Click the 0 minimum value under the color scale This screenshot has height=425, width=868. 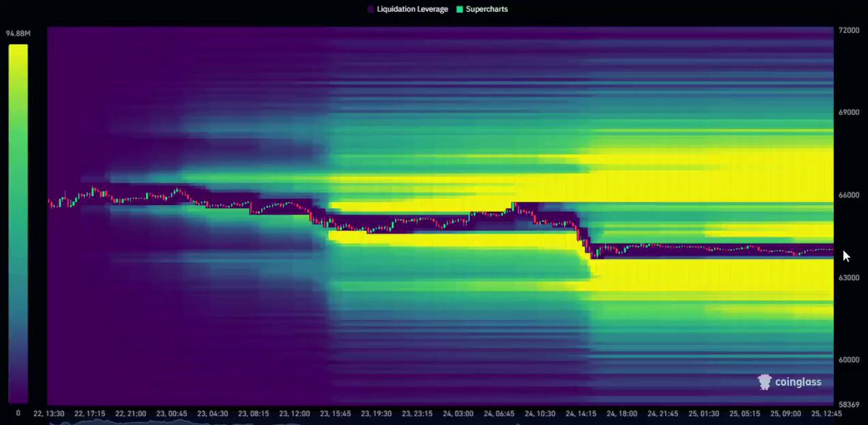tap(18, 412)
